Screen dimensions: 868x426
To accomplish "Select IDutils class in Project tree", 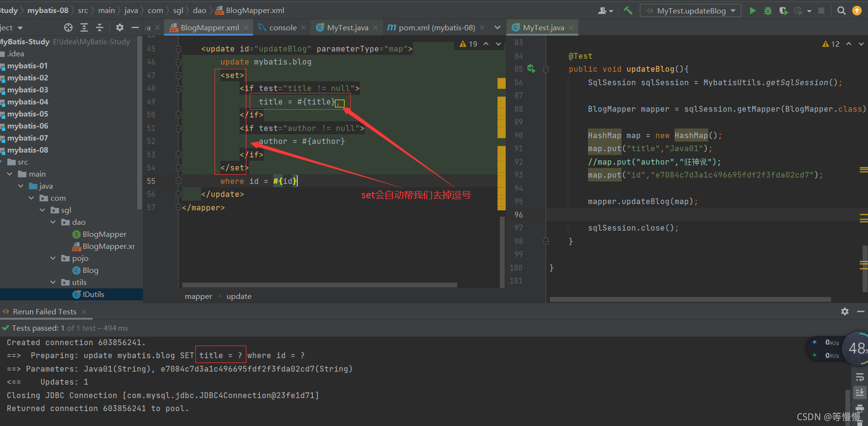I will pos(89,294).
